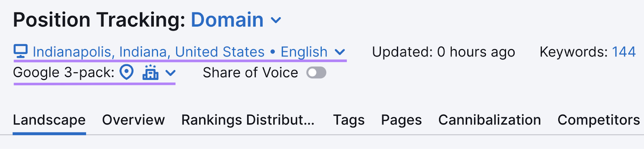Open the Overview tab
The image size is (644, 149).
pyautogui.click(x=134, y=120)
